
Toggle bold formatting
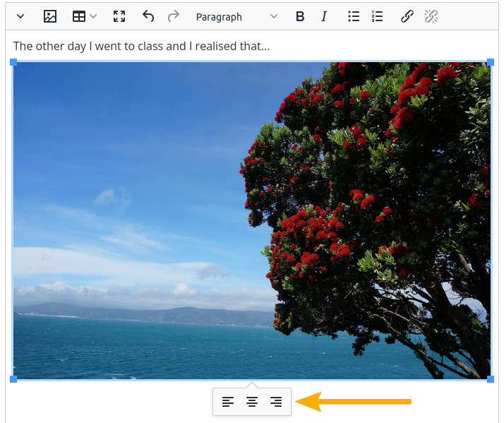300,16
